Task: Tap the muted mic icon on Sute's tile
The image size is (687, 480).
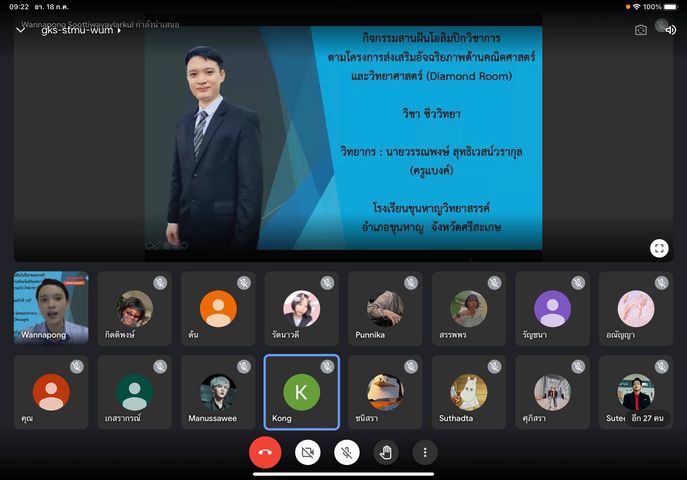Action: (662, 367)
